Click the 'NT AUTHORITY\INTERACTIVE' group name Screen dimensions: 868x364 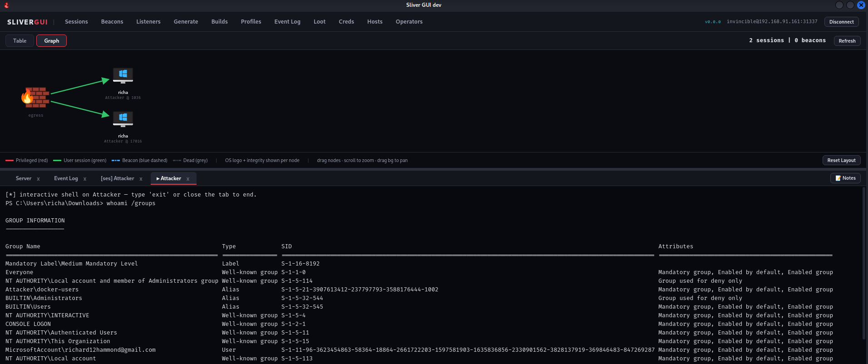click(x=47, y=315)
